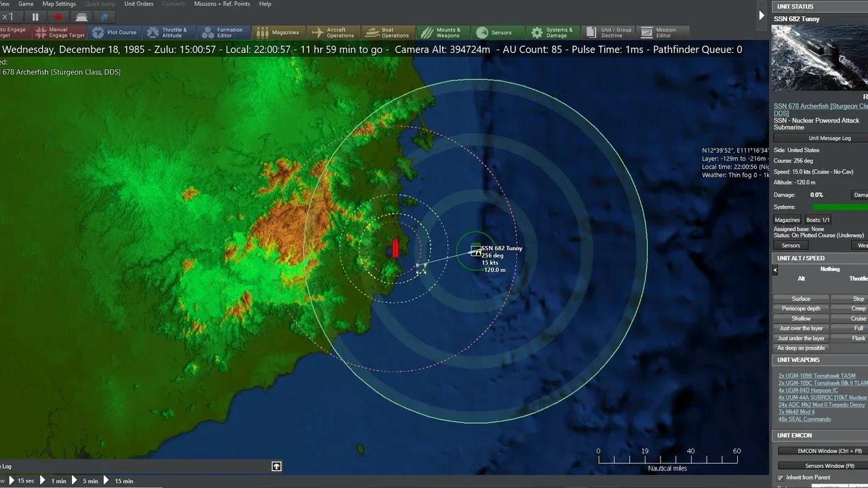The image size is (868, 488).
Task: Open the Formation Editor
Action: [222, 33]
